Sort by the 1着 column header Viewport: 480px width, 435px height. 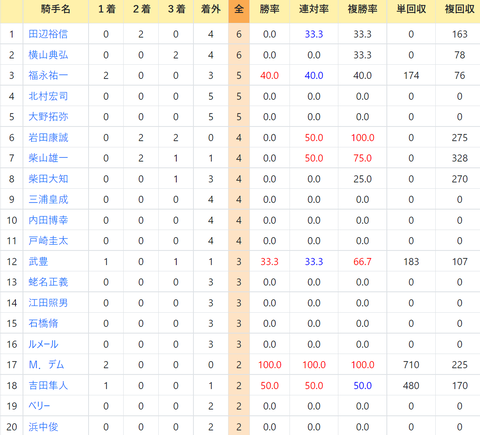point(106,9)
